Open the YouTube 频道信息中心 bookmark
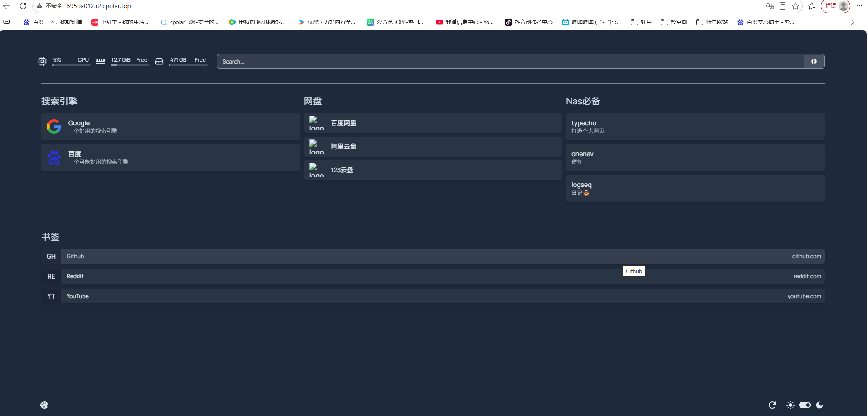The width and height of the screenshot is (868, 416). coord(464,22)
